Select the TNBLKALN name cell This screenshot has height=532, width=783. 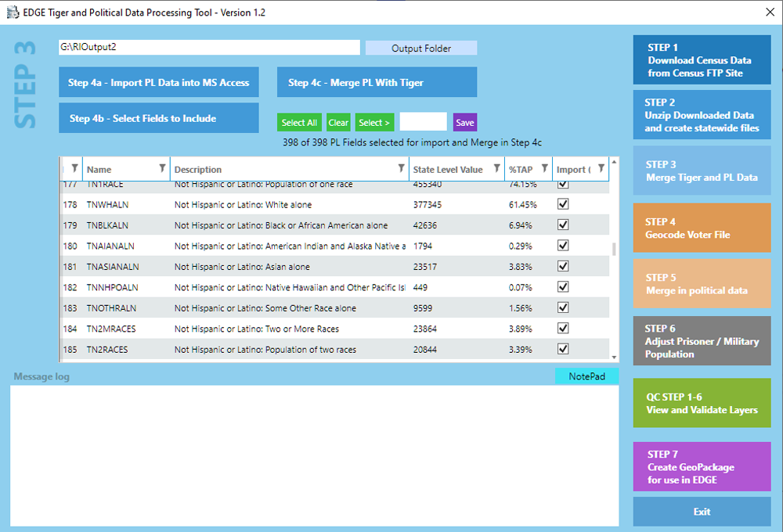(x=107, y=225)
